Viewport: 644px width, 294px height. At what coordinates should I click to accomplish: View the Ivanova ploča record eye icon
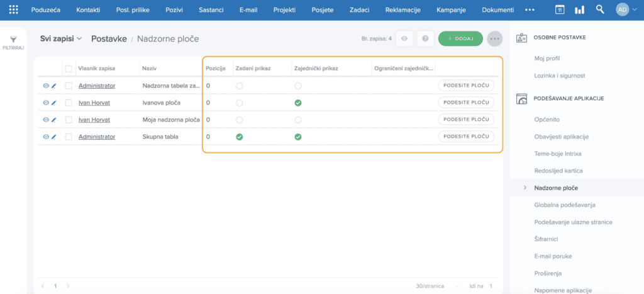click(46, 103)
